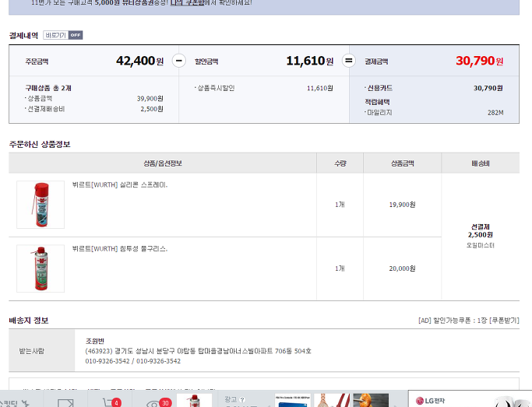Image resolution: width=532 pixels, height=407 pixels.
Task: Click the 신용카드 payment row label
Action: (379, 88)
